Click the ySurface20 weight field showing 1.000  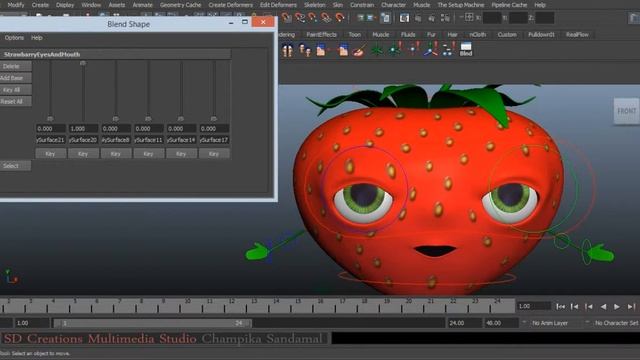point(83,128)
